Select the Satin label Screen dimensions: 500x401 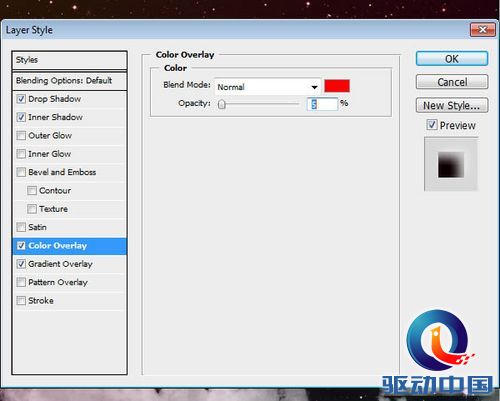pos(37,227)
